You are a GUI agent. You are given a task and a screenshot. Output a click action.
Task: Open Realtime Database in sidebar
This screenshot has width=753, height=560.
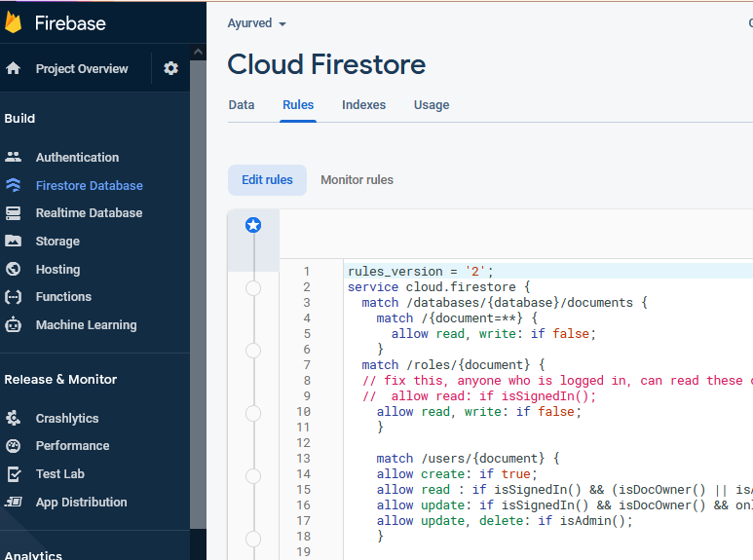tap(89, 212)
